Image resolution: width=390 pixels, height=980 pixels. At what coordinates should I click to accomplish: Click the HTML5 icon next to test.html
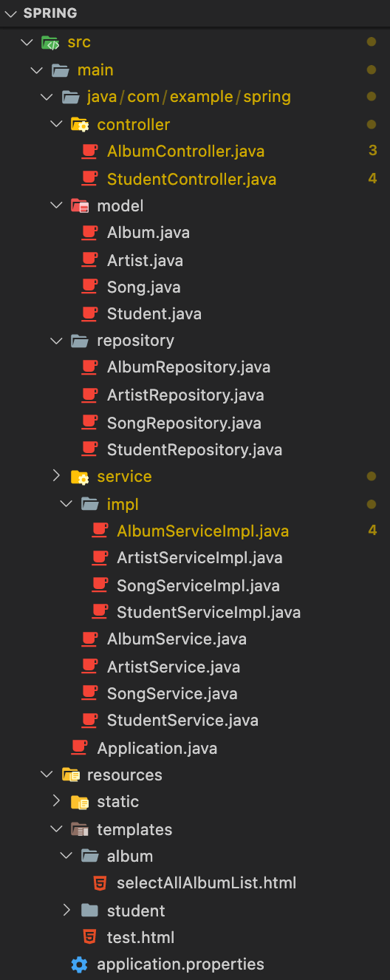89,937
